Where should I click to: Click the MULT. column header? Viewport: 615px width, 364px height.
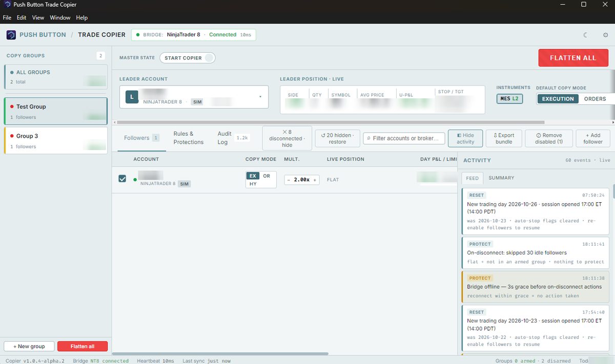click(x=292, y=159)
